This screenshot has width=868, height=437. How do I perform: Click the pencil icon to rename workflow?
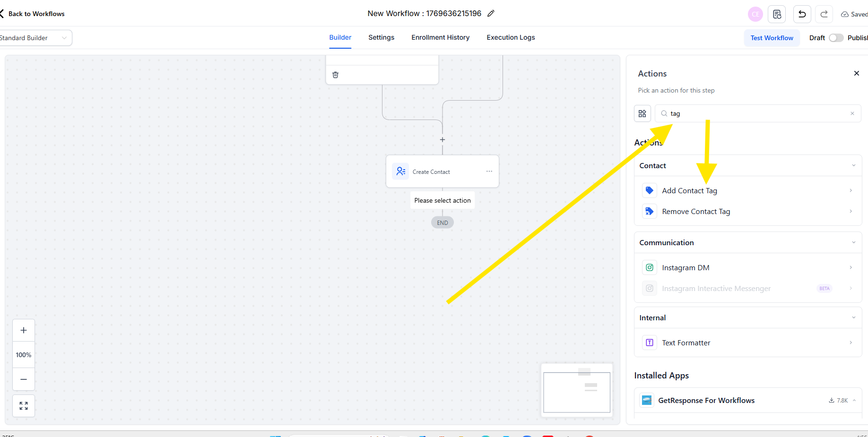coord(491,14)
